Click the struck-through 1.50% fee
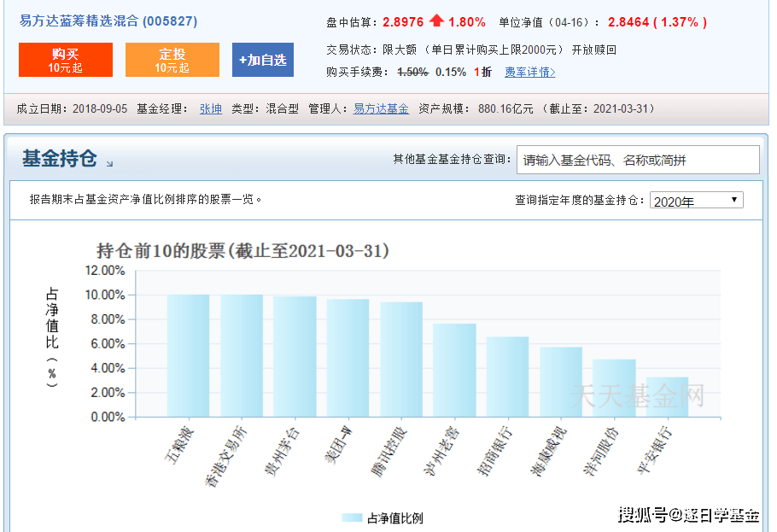Image resolution: width=777 pixels, height=532 pixels. (x=412, y=72)
